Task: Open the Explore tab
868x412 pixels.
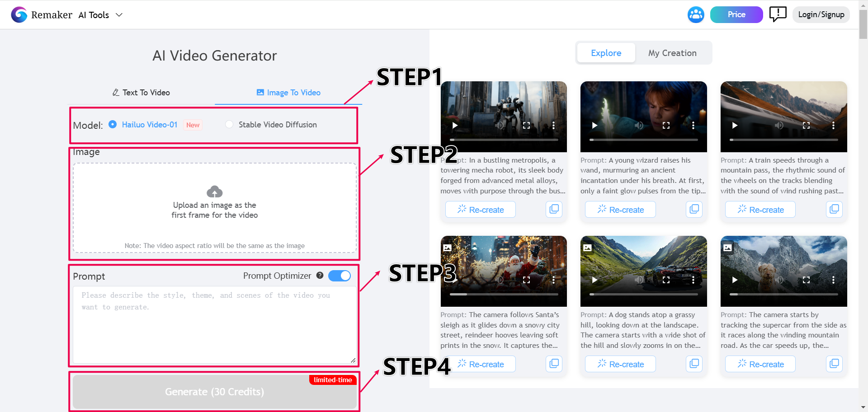Action: [x=606, y=53]
